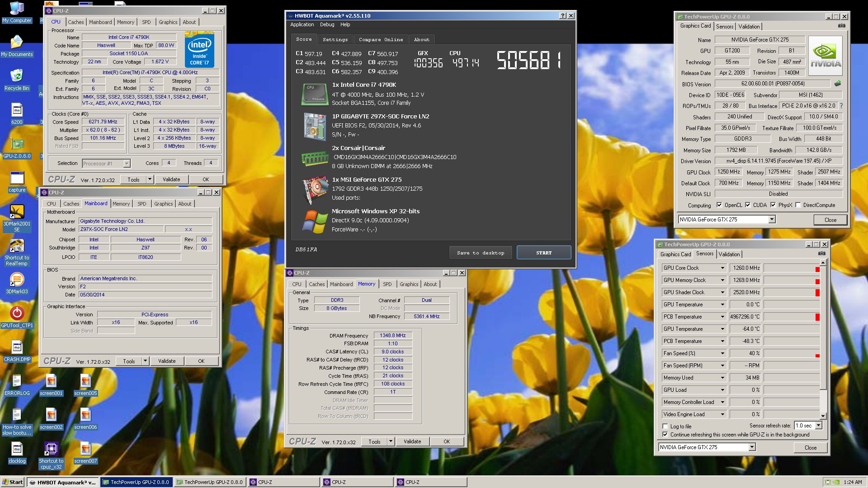Open GPU Shader Clock sensor dropdown
This screenshot has width=868, height=488.
click(722, 292)
